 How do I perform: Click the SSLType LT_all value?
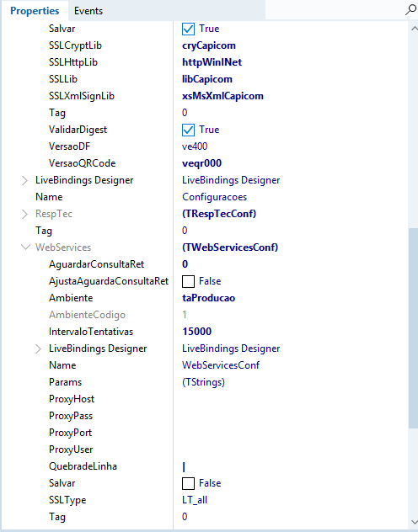(x=195, y=500)
